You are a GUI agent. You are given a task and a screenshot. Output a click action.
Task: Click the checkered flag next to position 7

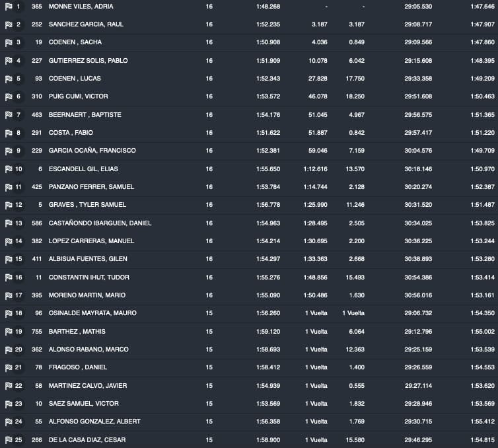(9, 115)
